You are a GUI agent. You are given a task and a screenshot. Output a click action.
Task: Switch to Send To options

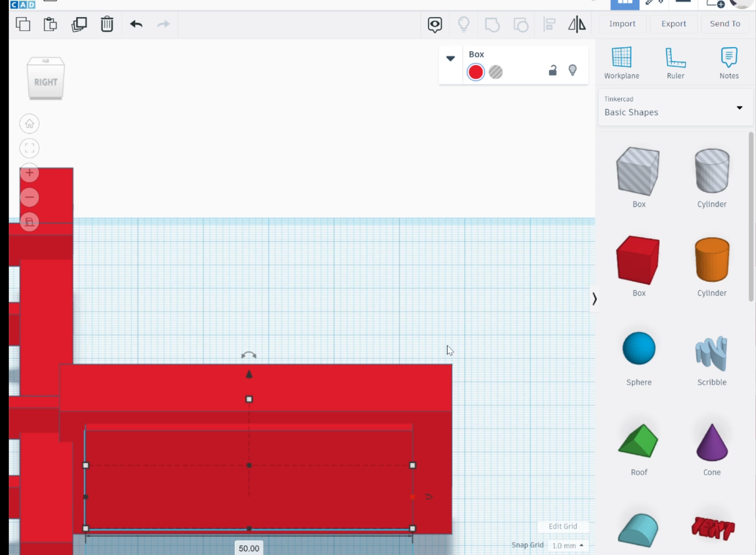click(x=724, y=24)
